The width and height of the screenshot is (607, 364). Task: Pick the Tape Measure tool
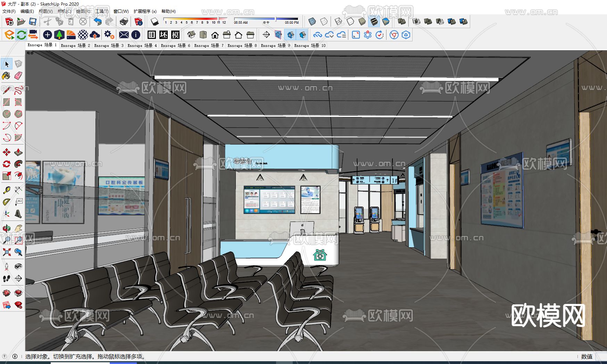[7, 190]
